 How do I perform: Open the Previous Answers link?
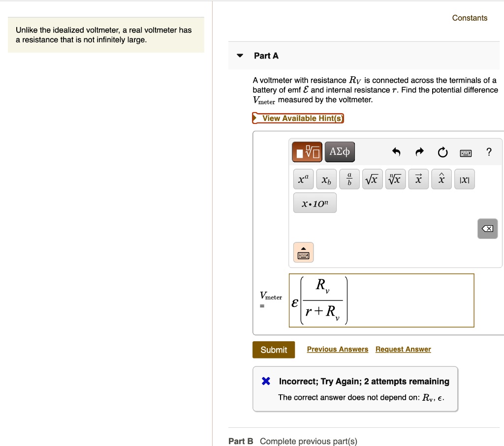point(337,349)
